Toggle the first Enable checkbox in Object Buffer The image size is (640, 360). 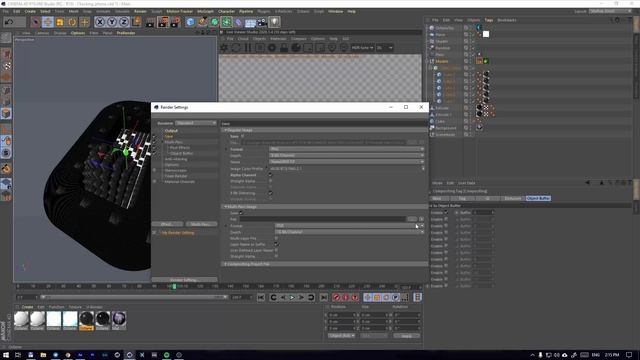coord(446,212)
